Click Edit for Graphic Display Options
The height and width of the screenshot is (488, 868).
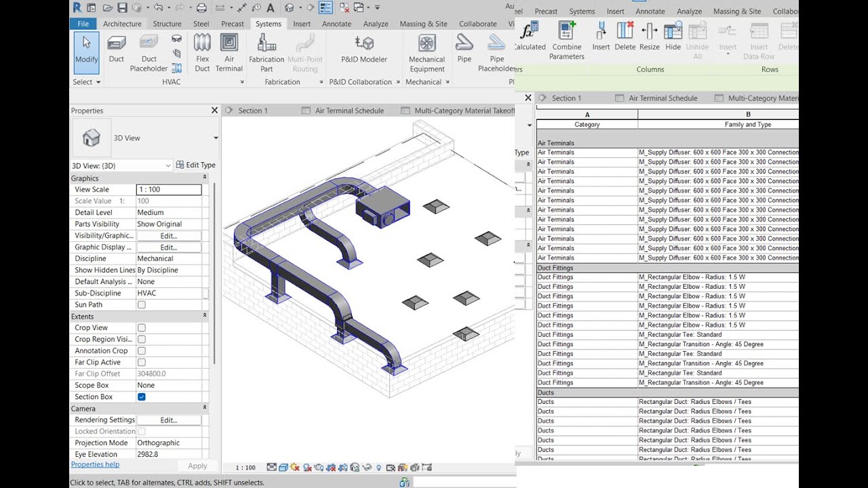[169, 247]
